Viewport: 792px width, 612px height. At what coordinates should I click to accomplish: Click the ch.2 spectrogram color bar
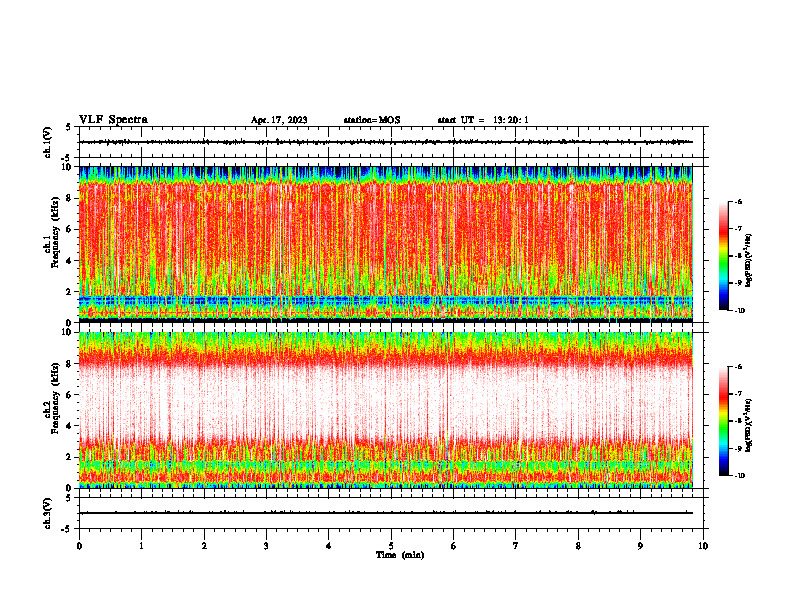tap(723, 421)
